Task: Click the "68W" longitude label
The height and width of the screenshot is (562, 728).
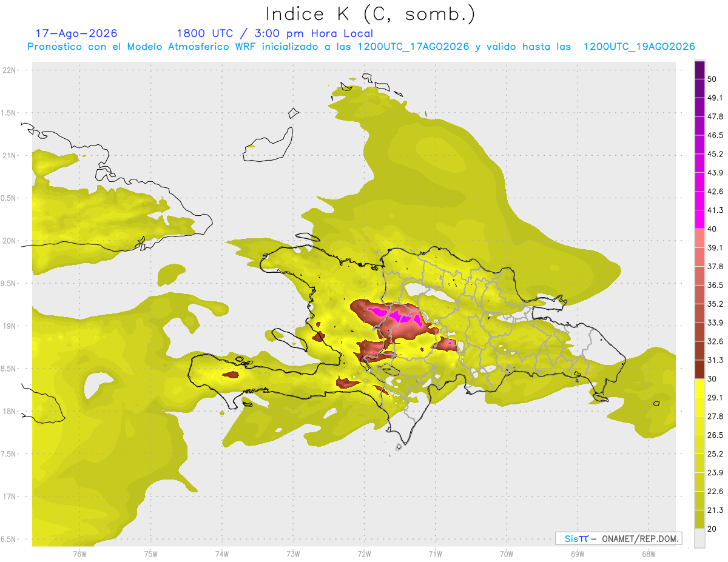Action: tap(648, 554)
